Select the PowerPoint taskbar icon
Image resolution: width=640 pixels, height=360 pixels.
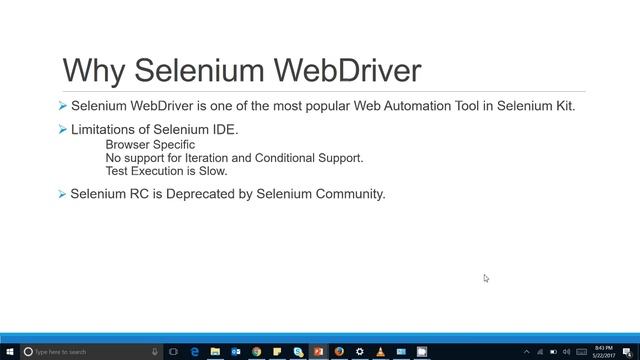pos(319,351)
